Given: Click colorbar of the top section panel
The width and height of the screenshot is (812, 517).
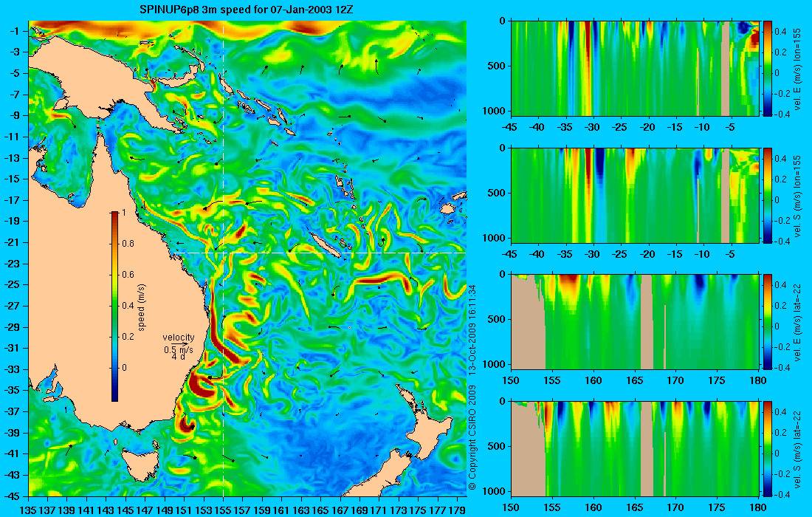Looking at the screenshot, I should coord(768,69).
